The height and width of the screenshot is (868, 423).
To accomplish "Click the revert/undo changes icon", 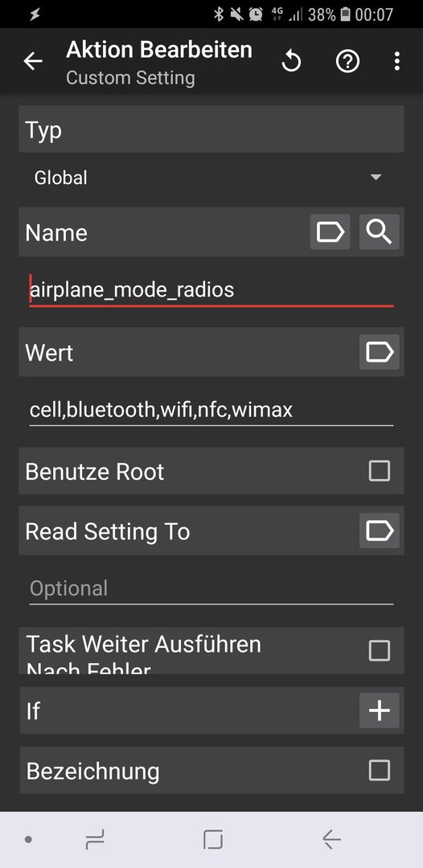I will (291, 61).
